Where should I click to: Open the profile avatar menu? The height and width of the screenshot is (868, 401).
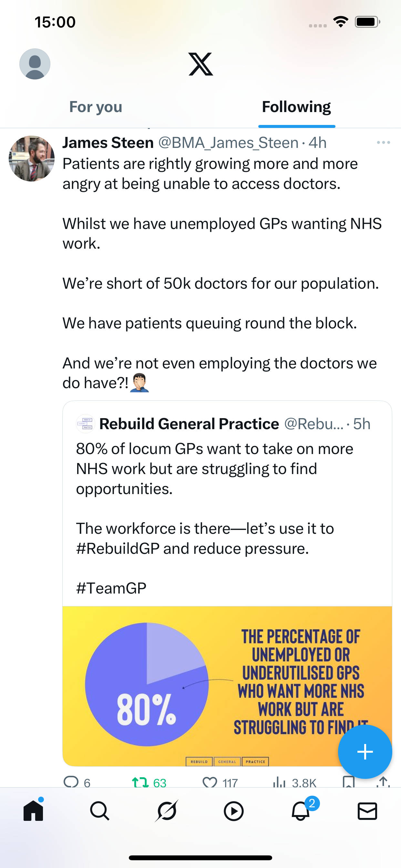point(35,64)
